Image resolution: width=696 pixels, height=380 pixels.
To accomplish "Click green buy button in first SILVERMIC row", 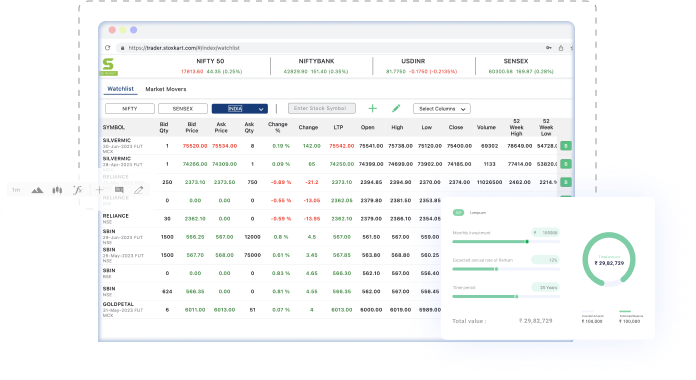I will click(566, 146).
